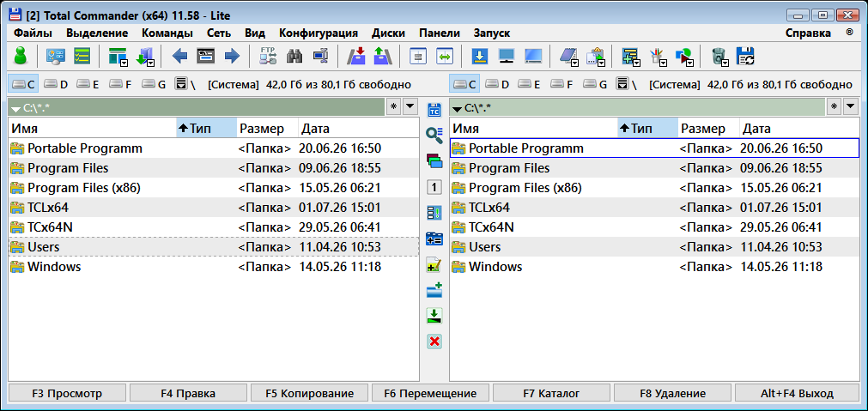Click the number 1 icon in middle strip
The width and height of the screenshot is (868, 411).
[434, 187]
